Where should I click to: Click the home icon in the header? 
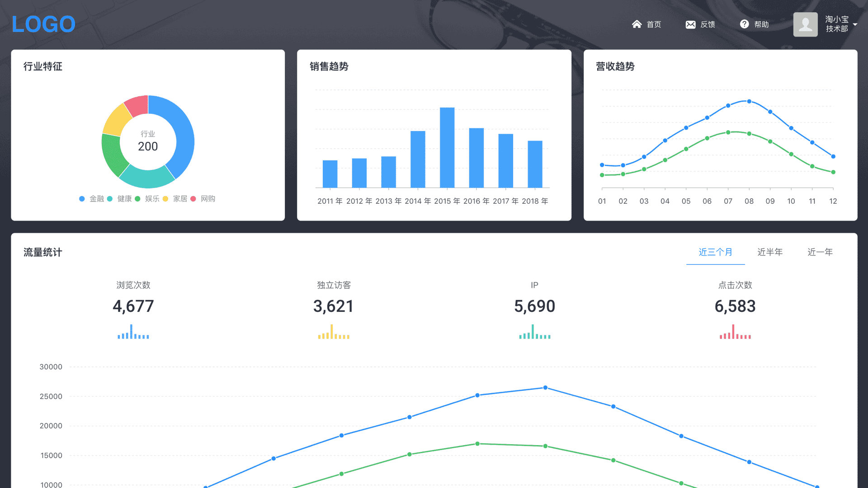pyautogui.click(x=637, y=24)
